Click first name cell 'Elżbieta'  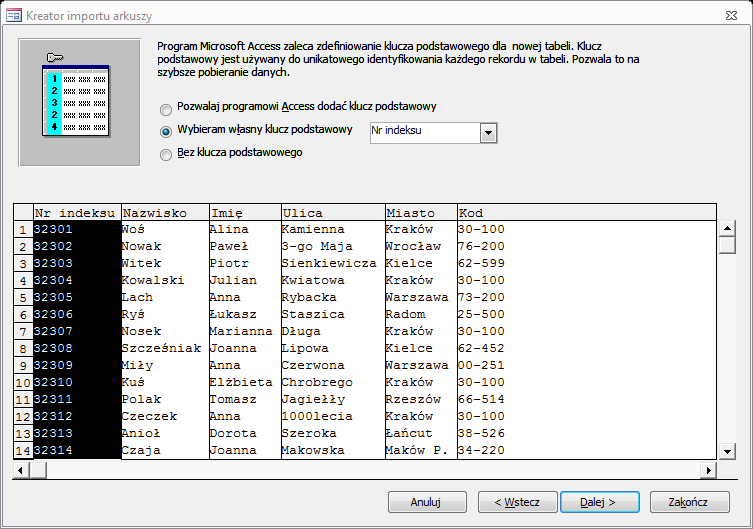(x=245, y=383)
